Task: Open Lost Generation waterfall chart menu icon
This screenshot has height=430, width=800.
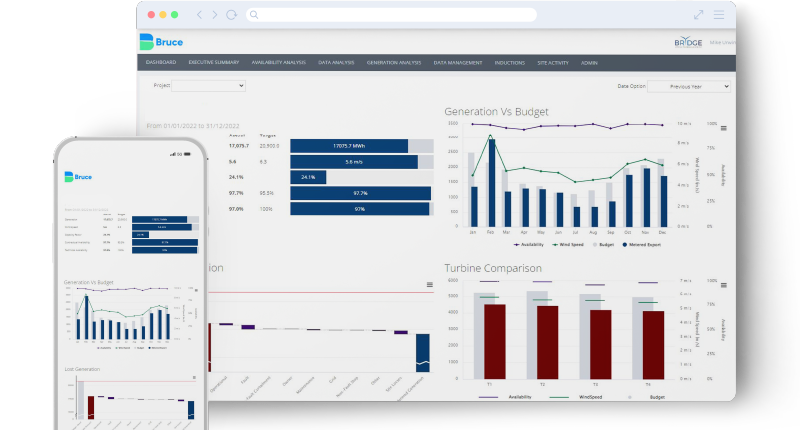Action: pyautogui.click(x=430, y=285)
